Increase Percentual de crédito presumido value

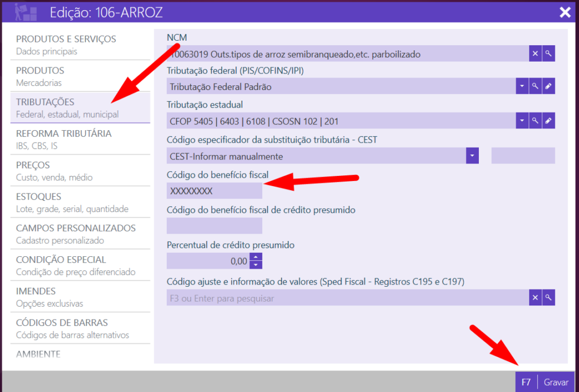click(256, 257)
